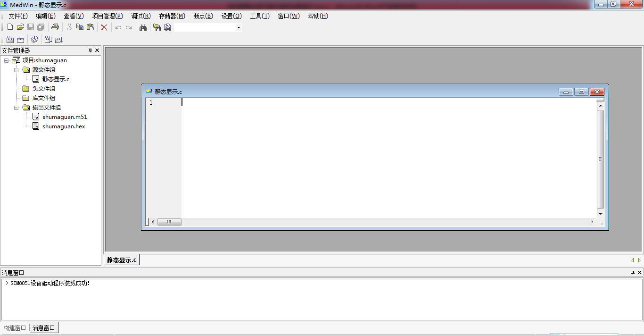Open the 项目管理(P) menu
The width and height of the screenshot is (644, 335).
pyautogui.click(x=107, y=16)
